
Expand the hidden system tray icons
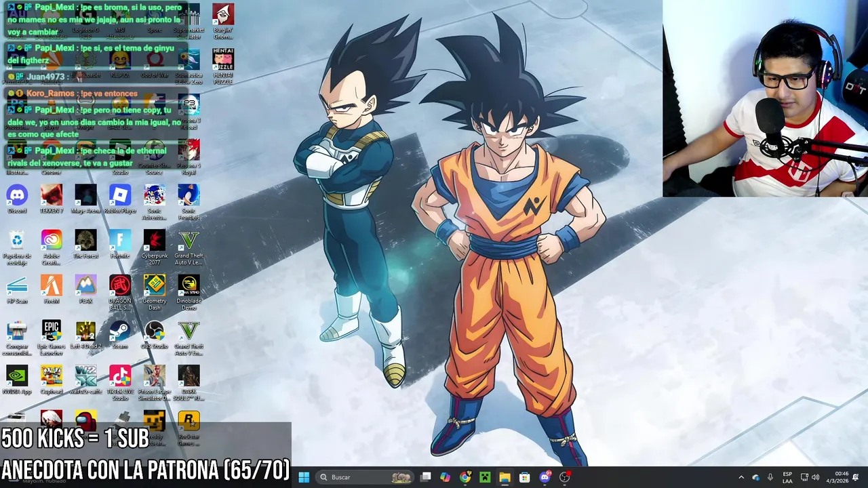[x=741, y=477]
